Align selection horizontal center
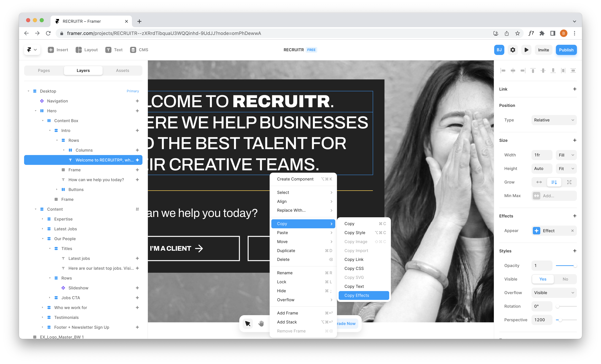Screen dimensions: 601x364 [x=513, y=71]
